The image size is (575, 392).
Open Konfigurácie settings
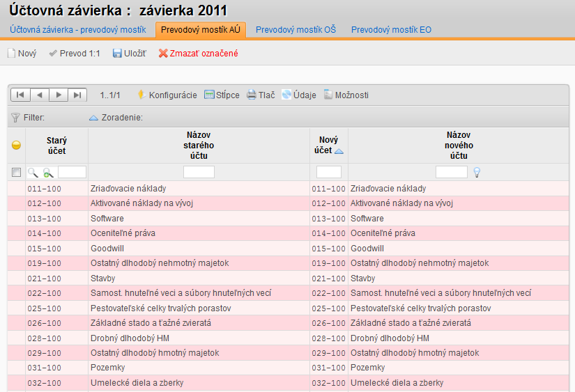167,95
